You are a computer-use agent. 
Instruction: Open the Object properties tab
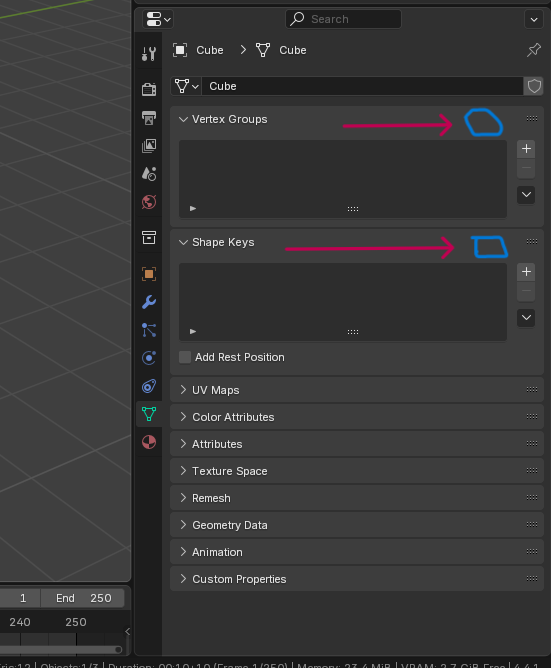[x=149, y=274]
